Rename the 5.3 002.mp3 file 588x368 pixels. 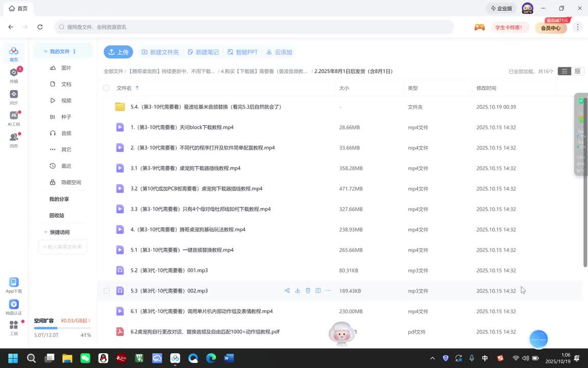[318, 291]
